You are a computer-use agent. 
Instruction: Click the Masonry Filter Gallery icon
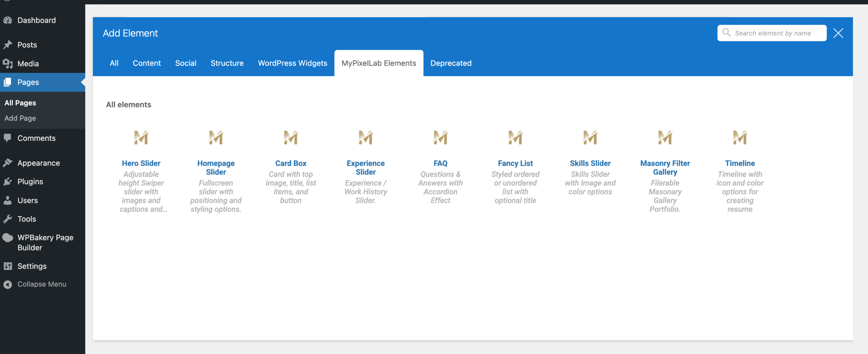tap(665, 138)
